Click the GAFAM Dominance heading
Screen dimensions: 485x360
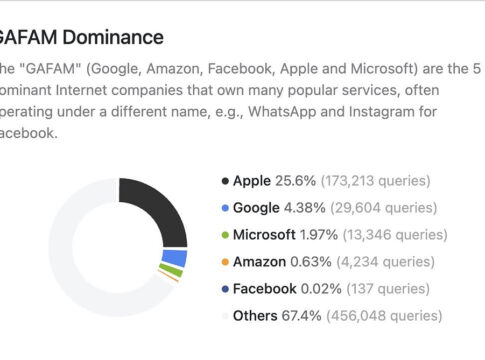click(x=80, y=37)
